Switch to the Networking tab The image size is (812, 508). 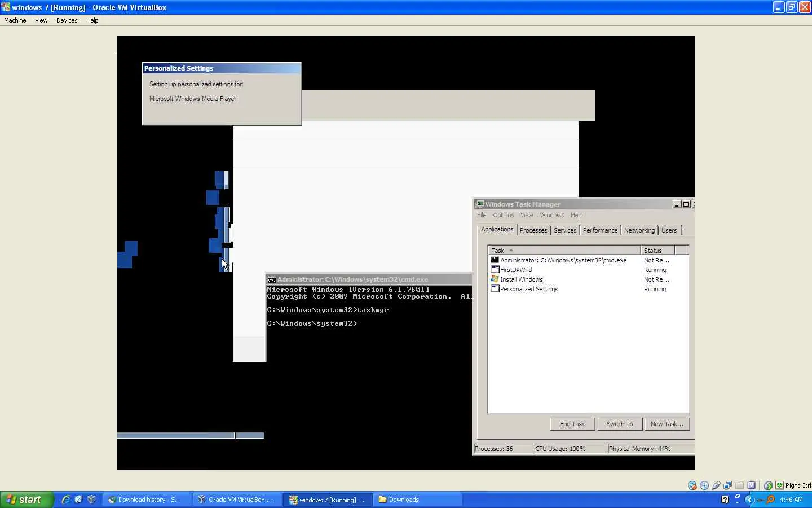click(639, 230)
